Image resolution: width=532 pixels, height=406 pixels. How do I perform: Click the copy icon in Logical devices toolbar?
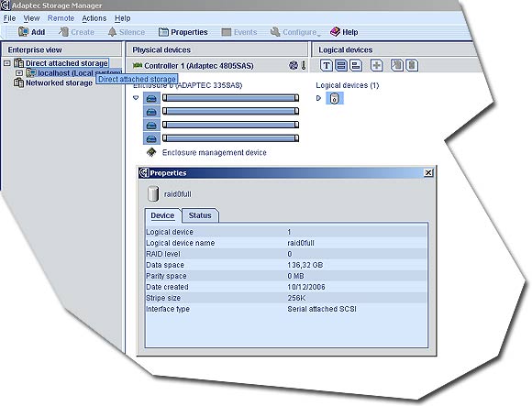[397, 65]
